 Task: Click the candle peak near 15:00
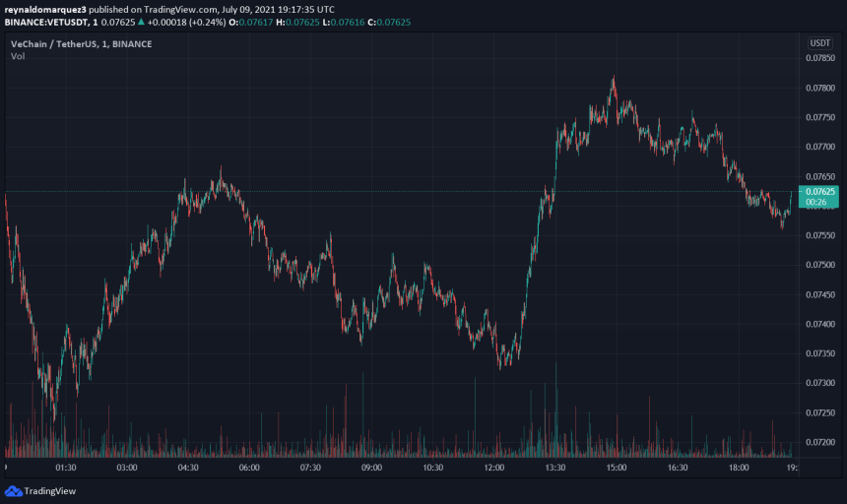click(x=614, y=79)
